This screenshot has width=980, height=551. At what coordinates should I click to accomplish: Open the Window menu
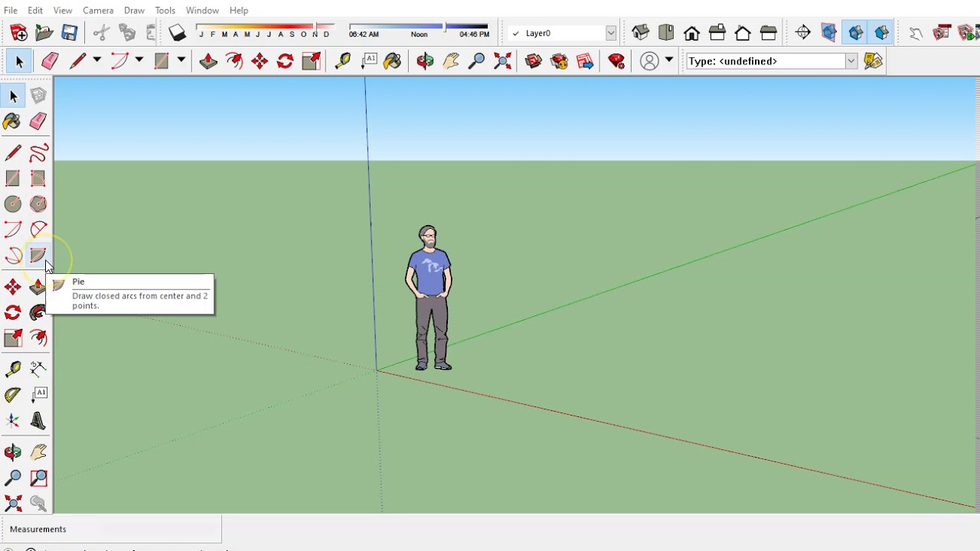(x=202, y=10)
